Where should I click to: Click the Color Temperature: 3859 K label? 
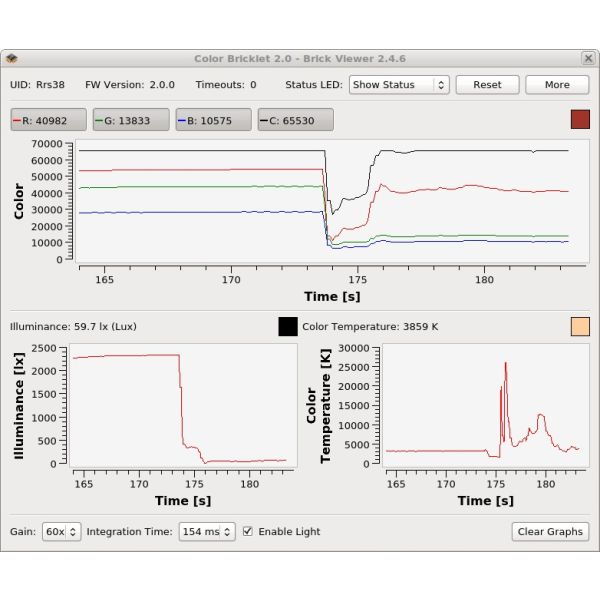[x=370, y=326]
